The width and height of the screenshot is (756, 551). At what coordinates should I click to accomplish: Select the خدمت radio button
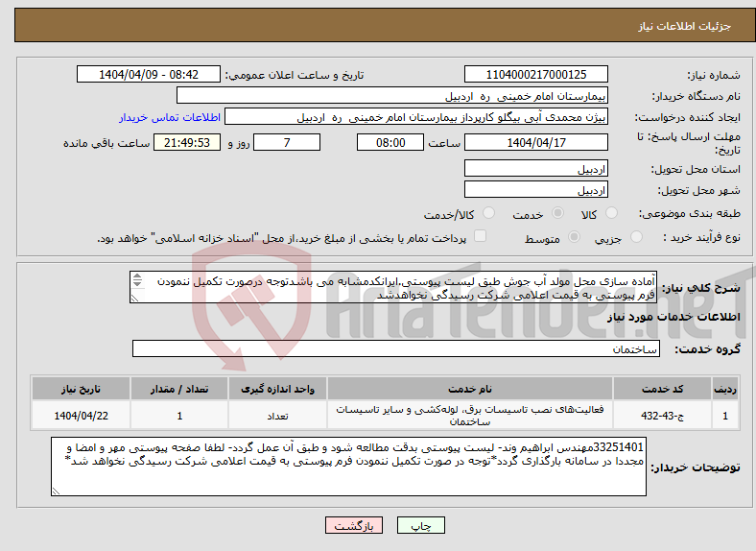click(557, 213)
